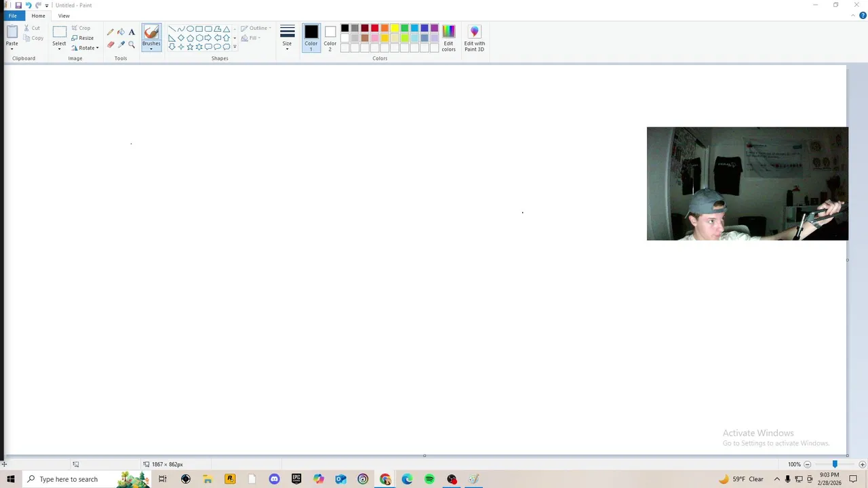Switch to the Home ribbon tab
The width and height of the screenshot is (868, 488).
tap(38, 16)
